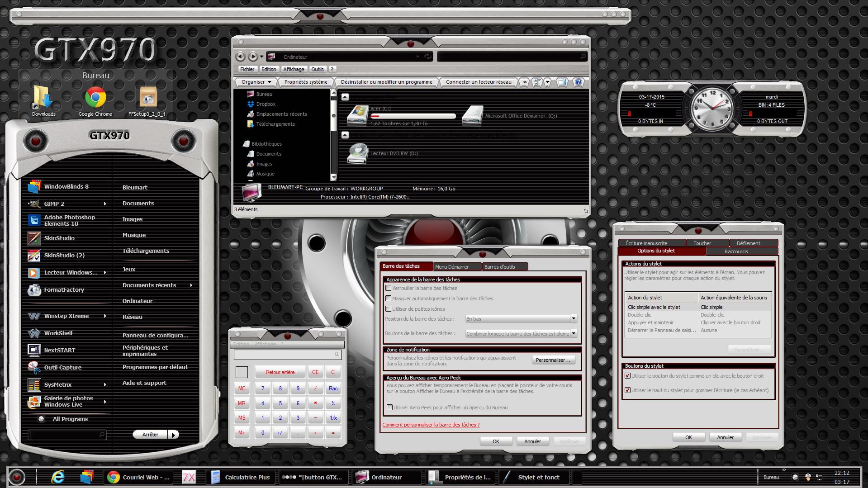Screen dimensions: 868x488
Task: Enable Utiliser Aero Peek checkbox
Action: (x=389, y=407)
